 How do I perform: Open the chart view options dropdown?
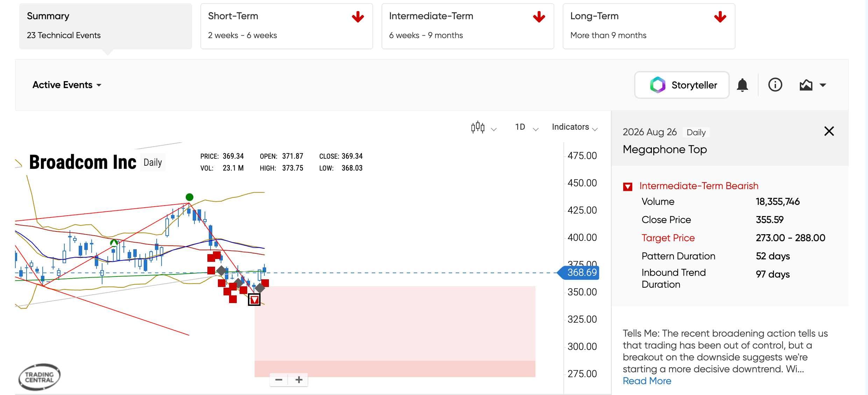(x=813, y=85)
